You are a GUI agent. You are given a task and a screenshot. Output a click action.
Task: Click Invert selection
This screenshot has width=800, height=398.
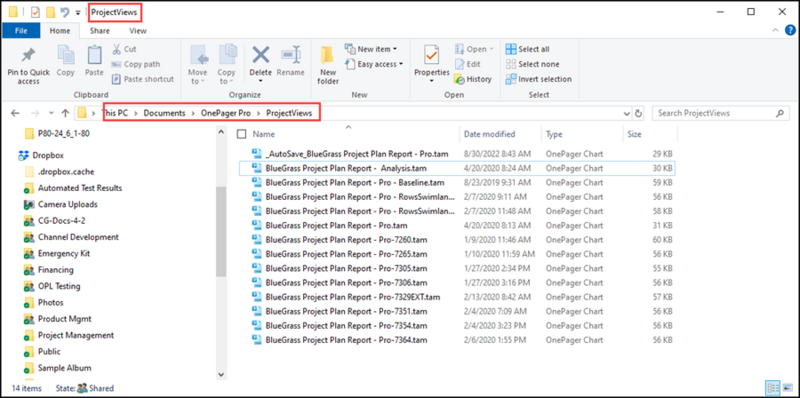pos(539,79)
